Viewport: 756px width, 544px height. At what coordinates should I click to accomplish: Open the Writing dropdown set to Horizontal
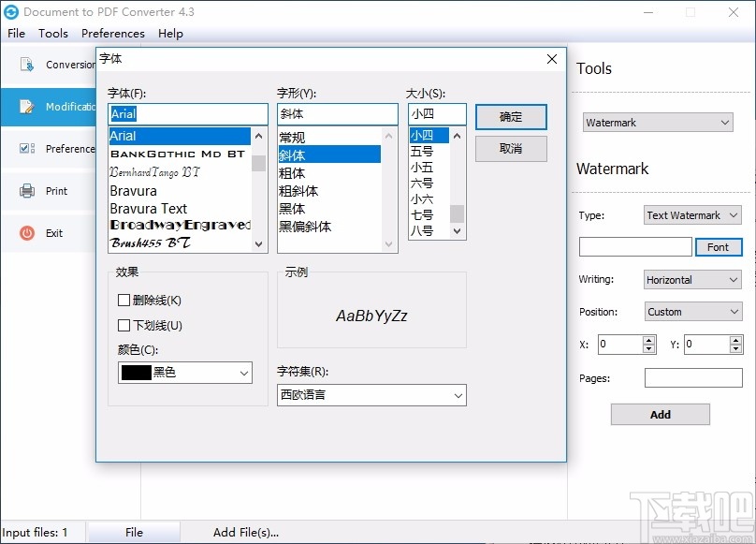pyautogui.click(x=692, y=279)
